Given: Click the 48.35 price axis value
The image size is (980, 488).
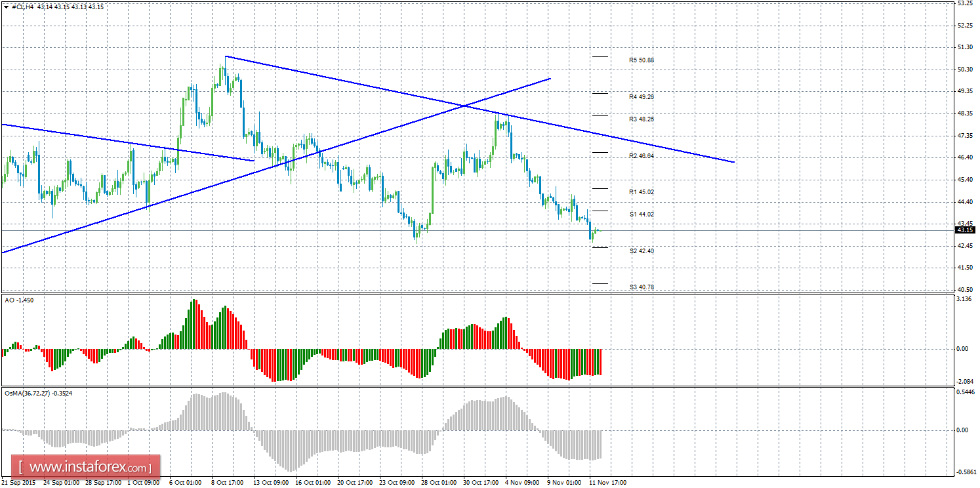Looking at the screenshot, I should pos(964,113).
